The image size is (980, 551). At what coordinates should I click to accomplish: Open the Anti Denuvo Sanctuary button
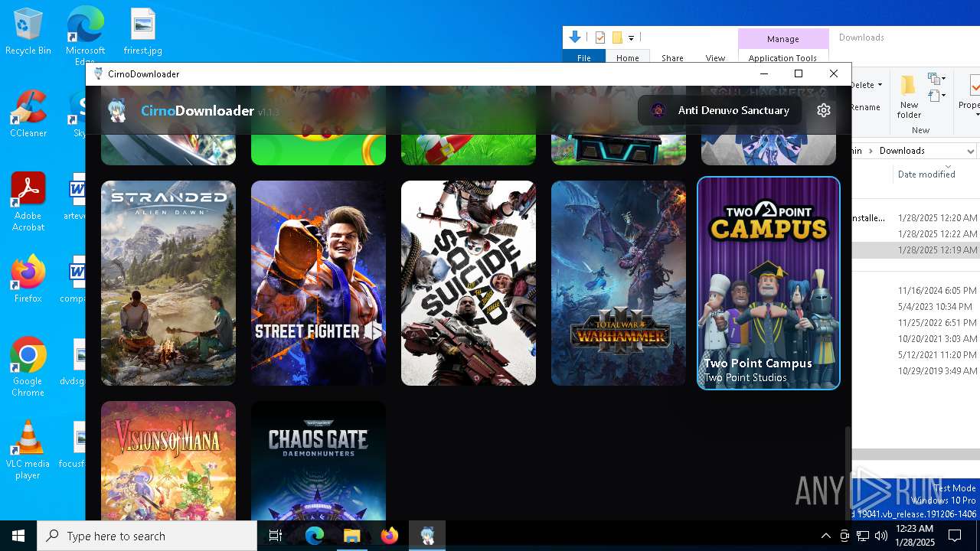(720, 110)
